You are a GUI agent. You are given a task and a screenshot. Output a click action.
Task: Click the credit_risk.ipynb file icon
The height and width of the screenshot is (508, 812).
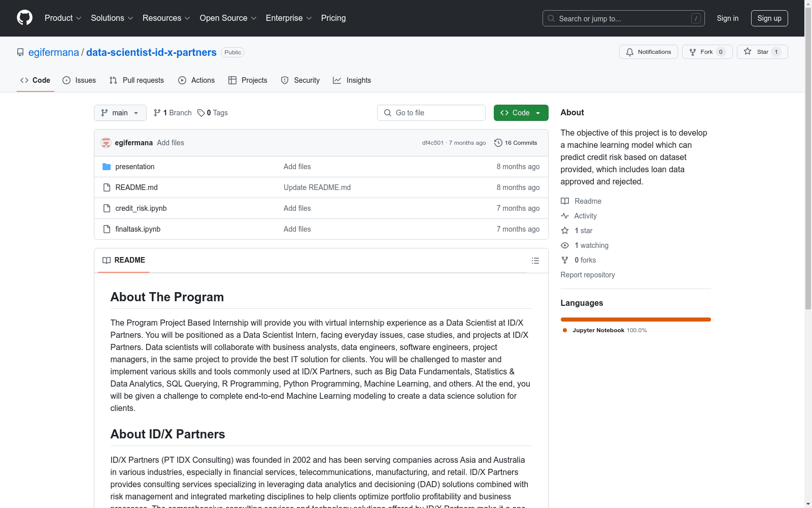pyautogui.click(x=107, y=208)
